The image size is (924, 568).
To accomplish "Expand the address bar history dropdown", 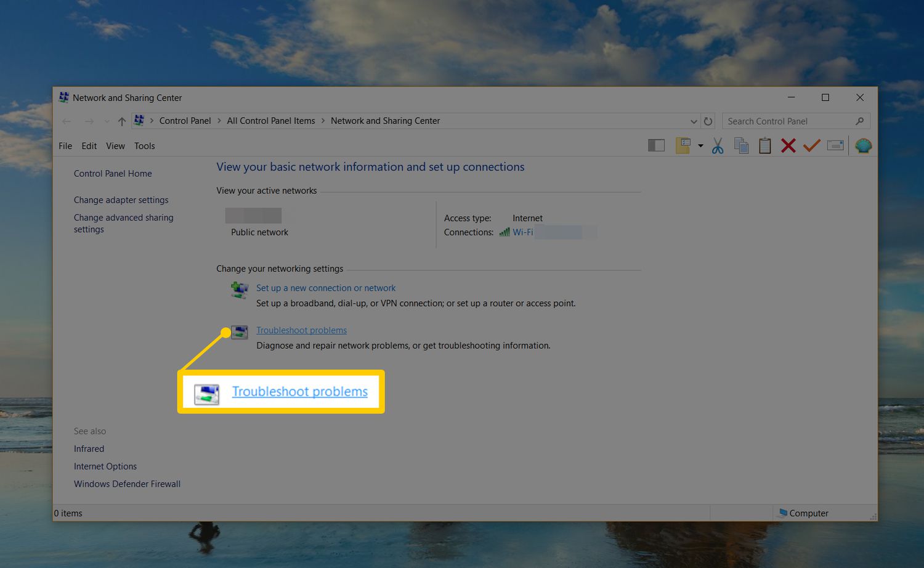I will [694, 121].
